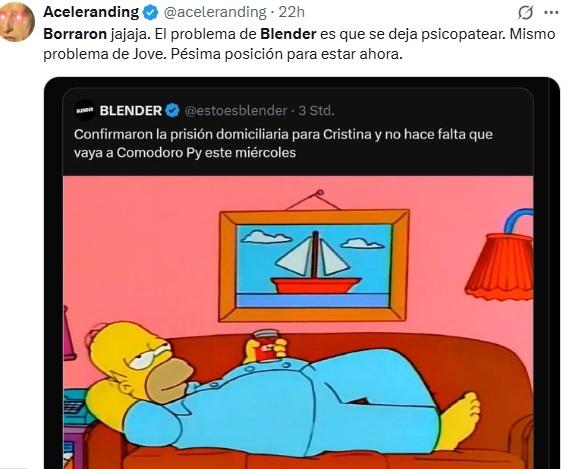Click the BLENDER display name in quote

click(x=131, y=110)
